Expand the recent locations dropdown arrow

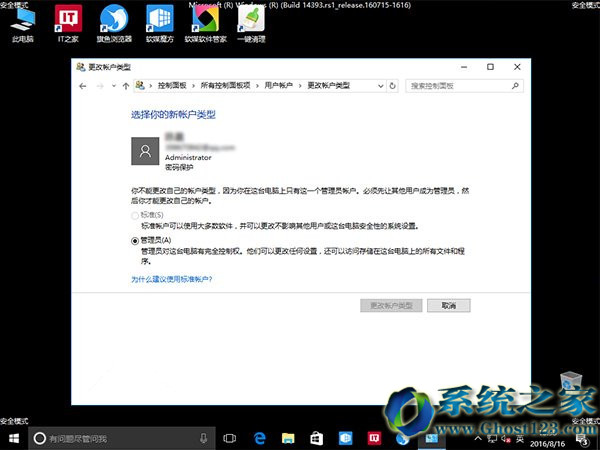[x=111, y=86]
